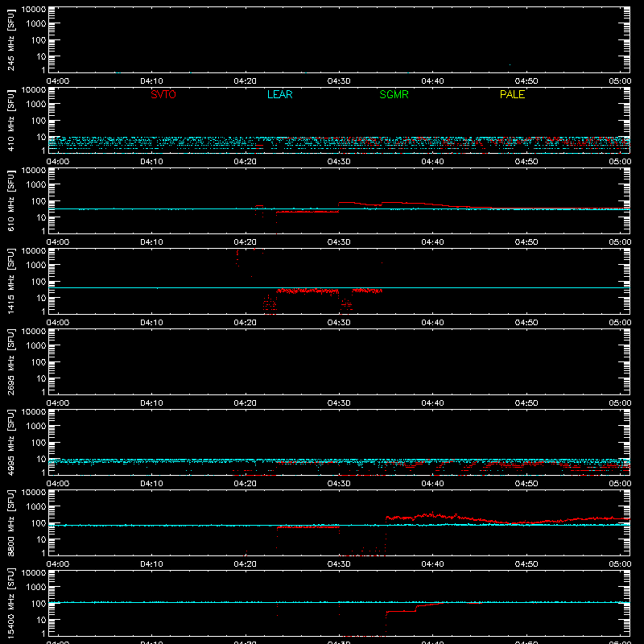
Task: Click the cyan LEAR station label
Action: (x=279, y=94)
